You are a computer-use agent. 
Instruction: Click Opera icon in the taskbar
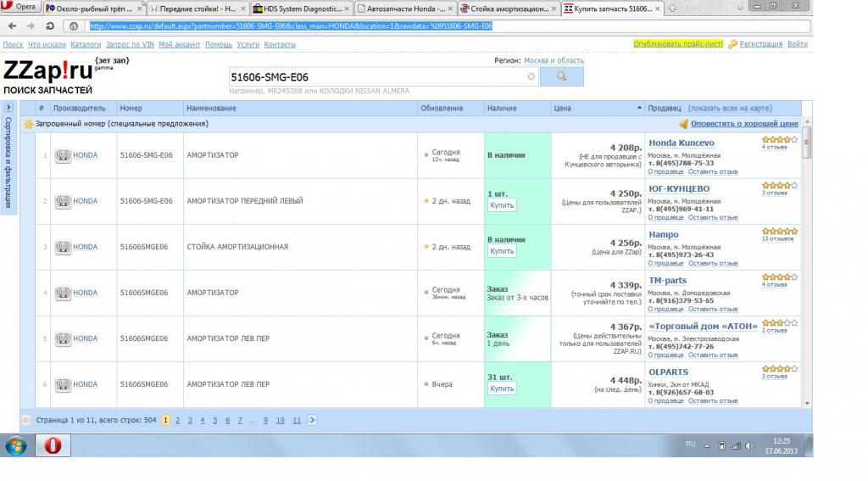53,445
